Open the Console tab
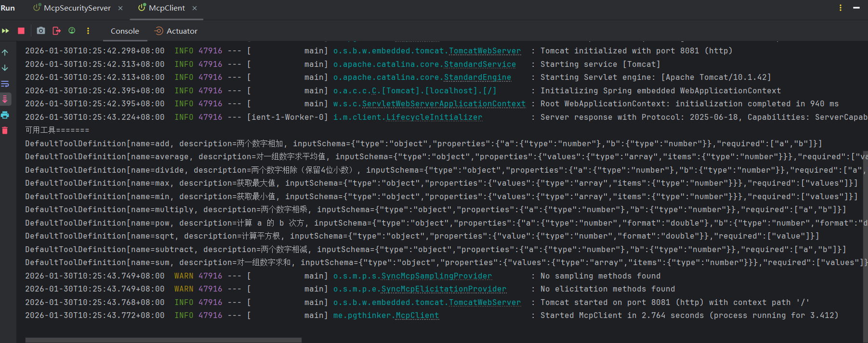Viewport: 868px width, 343px height. 125,31
